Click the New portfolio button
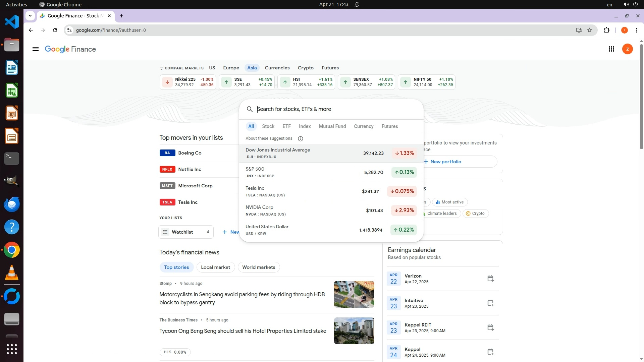The height and width of the screenshot is (362, 644). (x=446, y=162)
